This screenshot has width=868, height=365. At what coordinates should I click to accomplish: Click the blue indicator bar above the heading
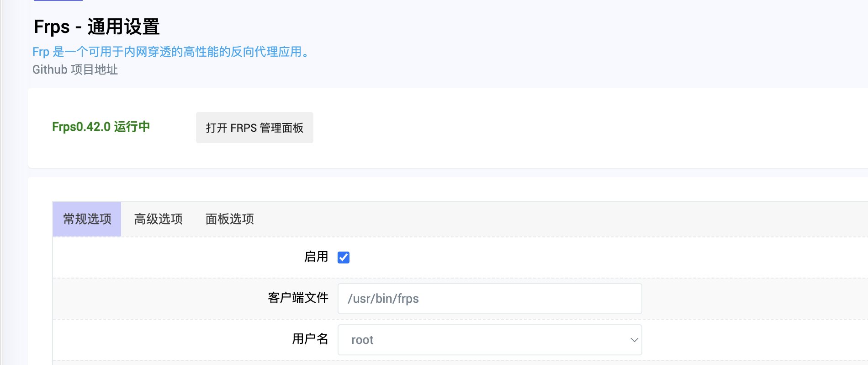58,0
